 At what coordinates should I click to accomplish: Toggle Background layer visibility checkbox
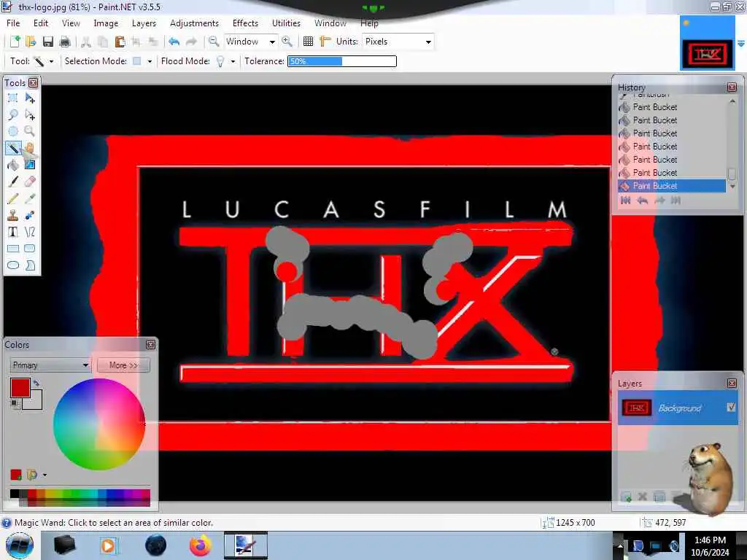point(731,407)
